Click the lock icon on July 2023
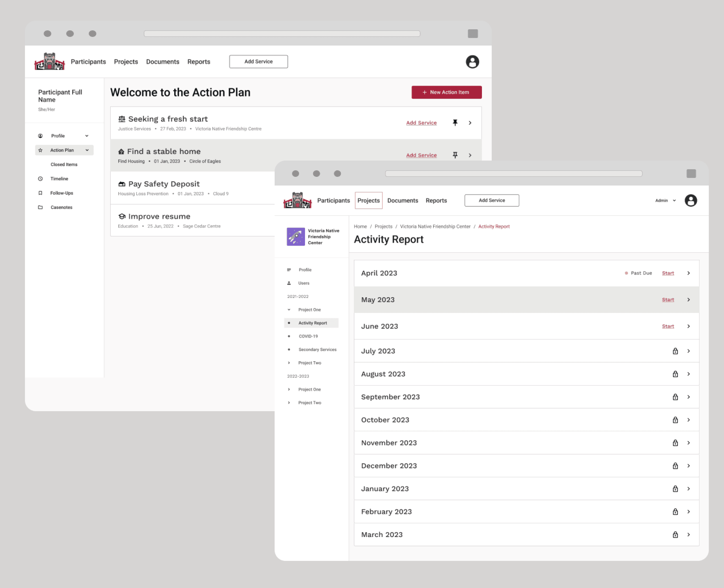724x588 pixels. [675, 351]
